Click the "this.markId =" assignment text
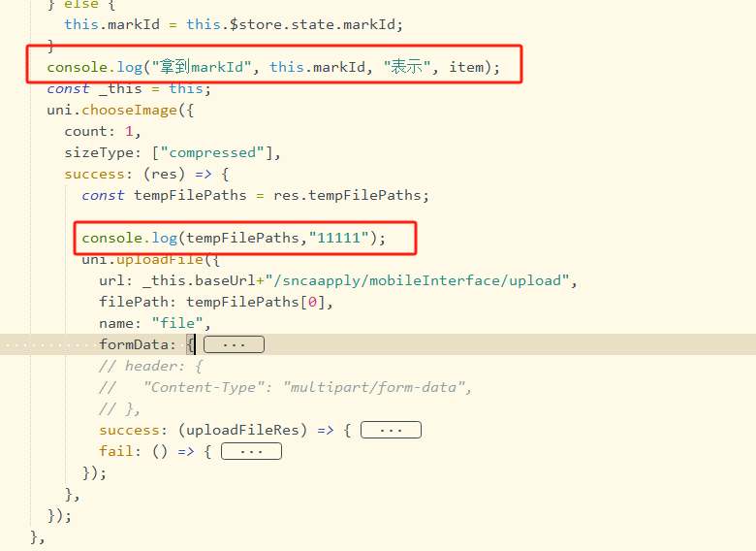Image resolution: width=756 pixels, height=551 pixels. pos(120,24)
